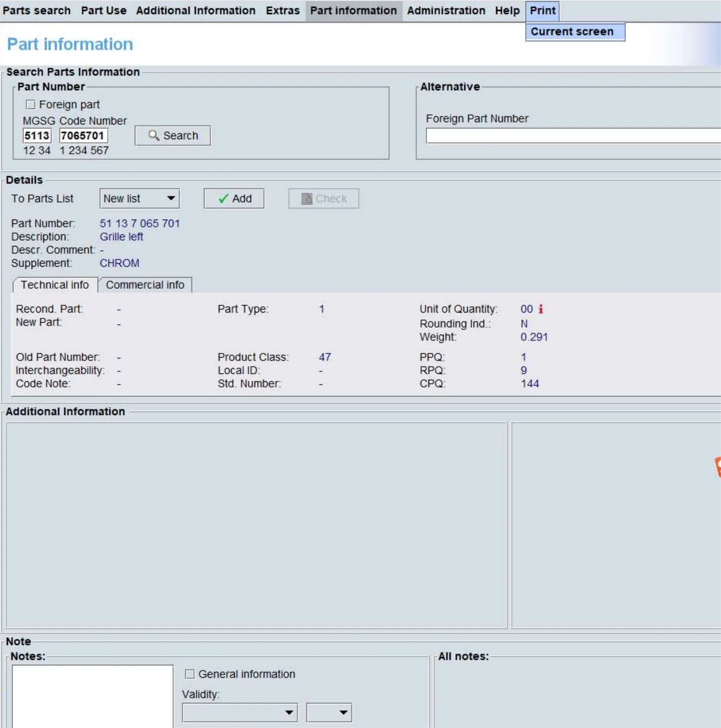Viewport: 721px width, 728px height.
Task: Click the Print menu
Action: click(542, 10)
